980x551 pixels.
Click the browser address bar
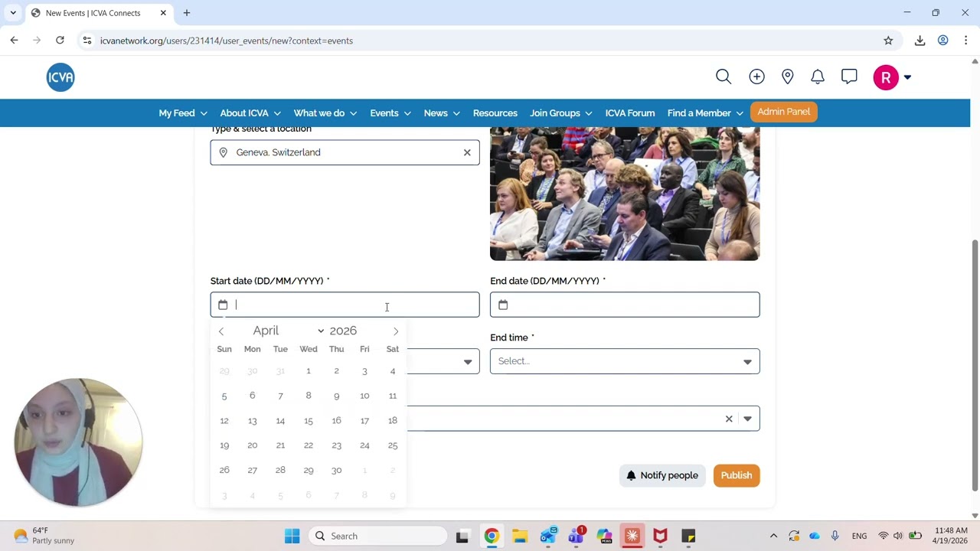click(482, 41)
